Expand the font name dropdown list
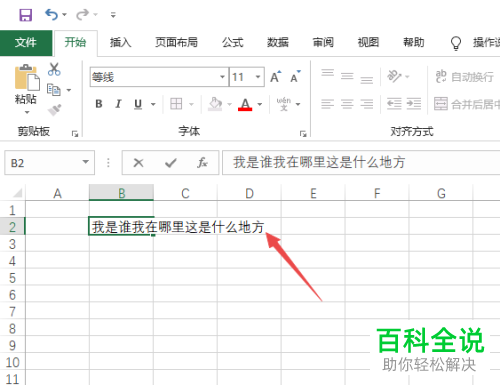The height and width of the screenshot is (385, 500). 222,77
